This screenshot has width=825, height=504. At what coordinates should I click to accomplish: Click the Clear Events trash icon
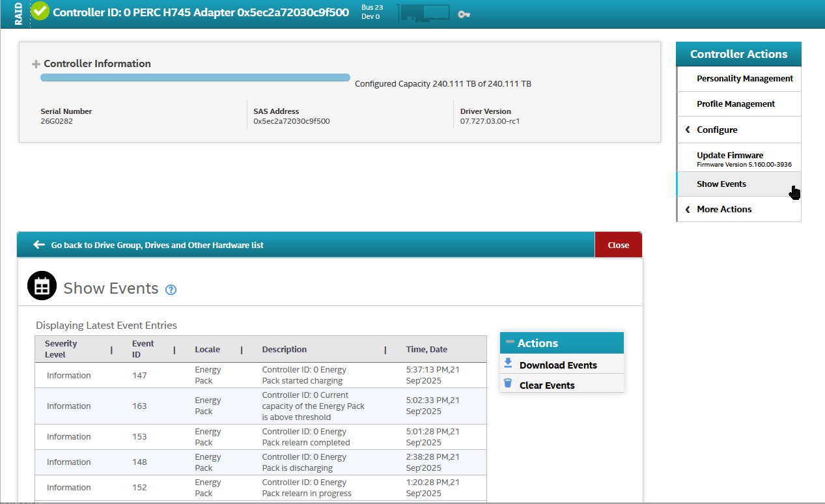(508, 384)
